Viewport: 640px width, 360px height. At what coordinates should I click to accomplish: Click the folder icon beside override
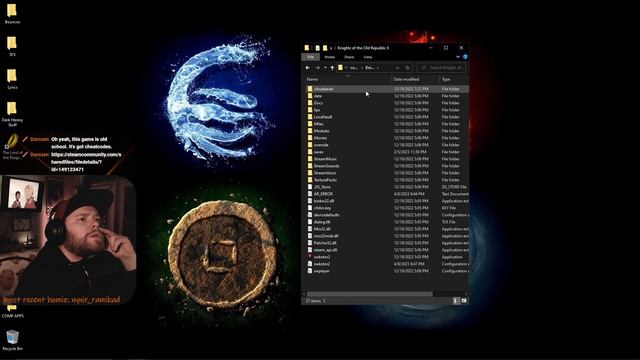310,145
